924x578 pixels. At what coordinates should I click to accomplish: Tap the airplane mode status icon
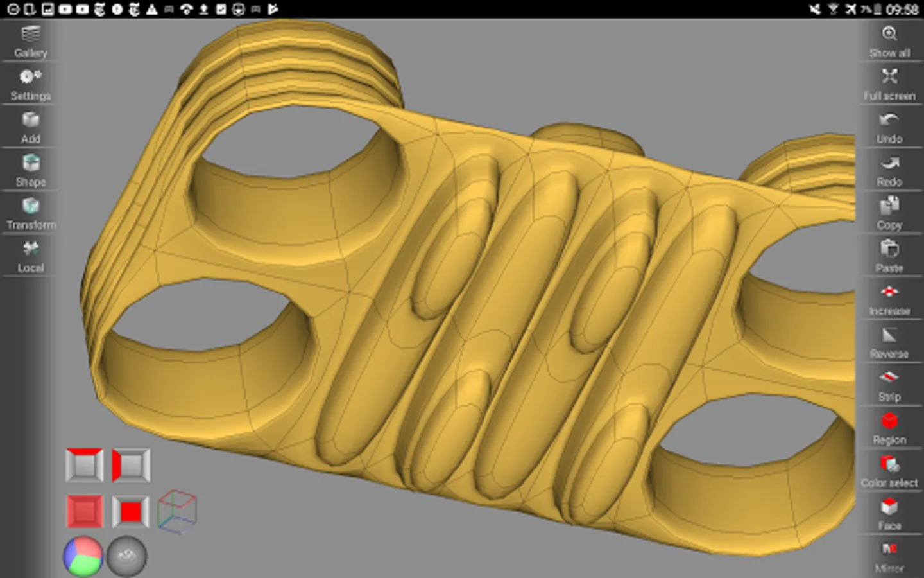pos(850,9)
